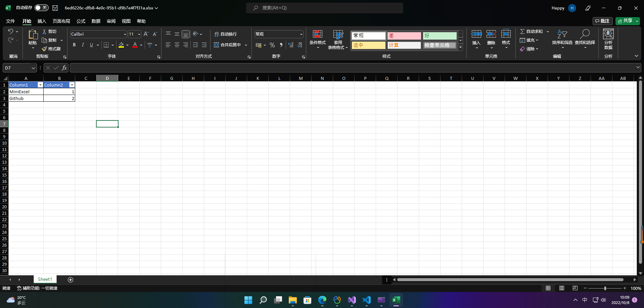The width and height of the screenshot is (644, 308).
Task: Toggle bold formatting
Action: [74, 45]
